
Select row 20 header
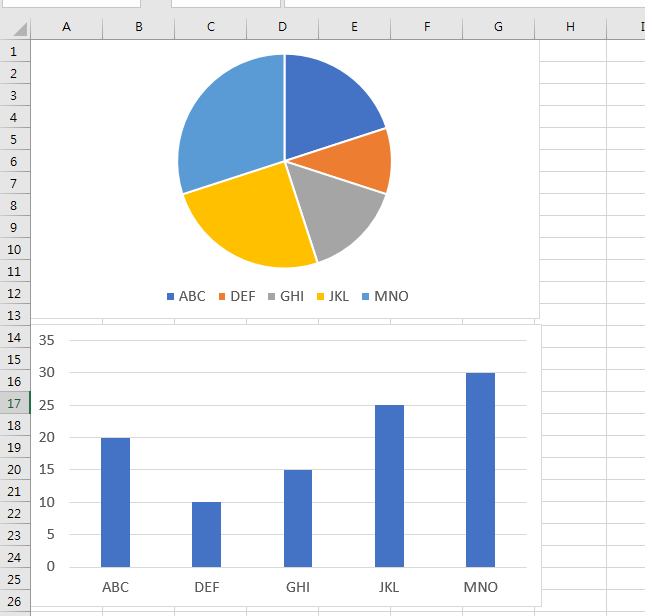[x=15, y=469]
